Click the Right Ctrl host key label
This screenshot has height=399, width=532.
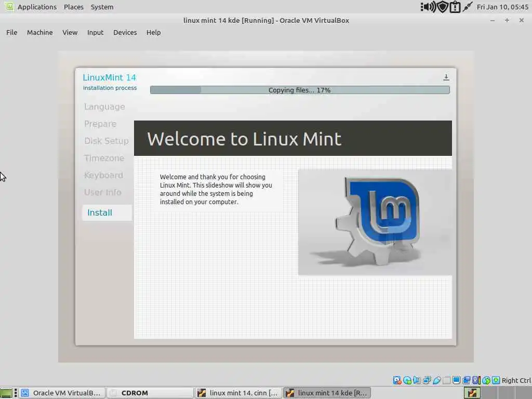516,380
